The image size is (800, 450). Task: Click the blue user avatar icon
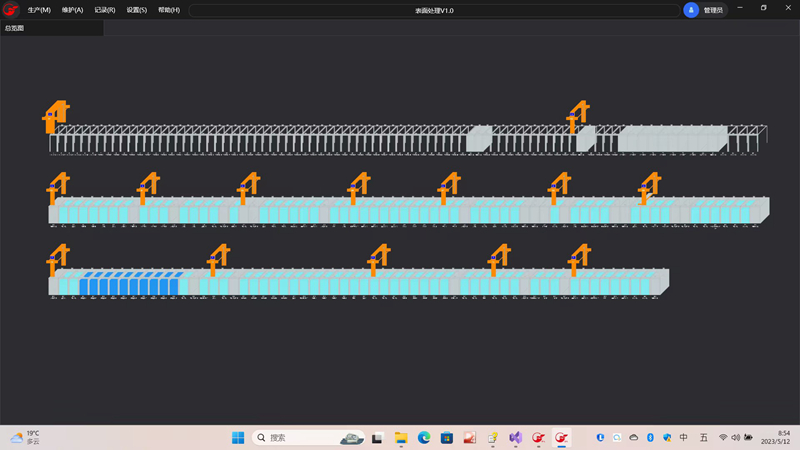(x=691, y=10)
